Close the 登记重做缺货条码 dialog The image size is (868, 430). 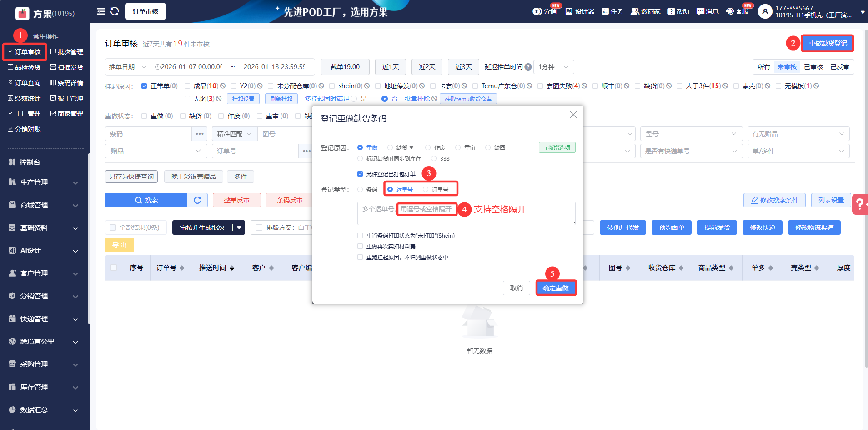point(573,115)
